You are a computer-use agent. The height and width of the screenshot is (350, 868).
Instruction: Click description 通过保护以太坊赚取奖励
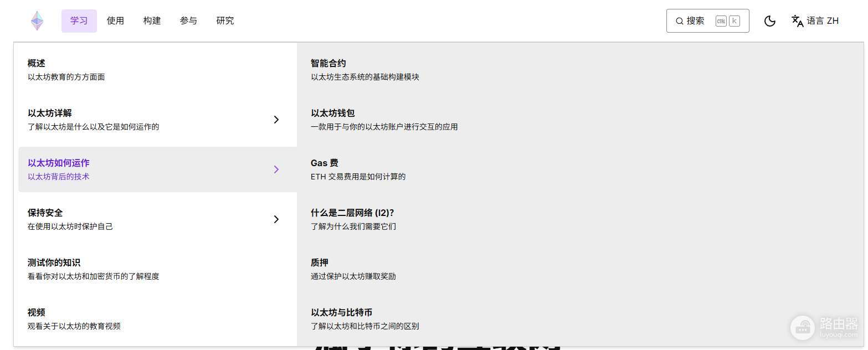click(353, 276)
